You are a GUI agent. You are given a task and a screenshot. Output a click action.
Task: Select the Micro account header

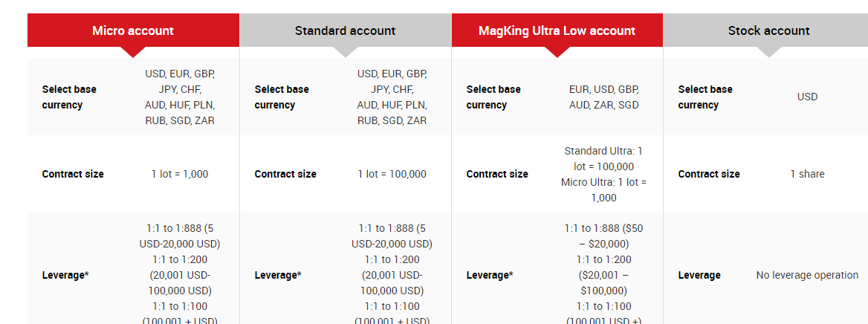pos(133,30)
